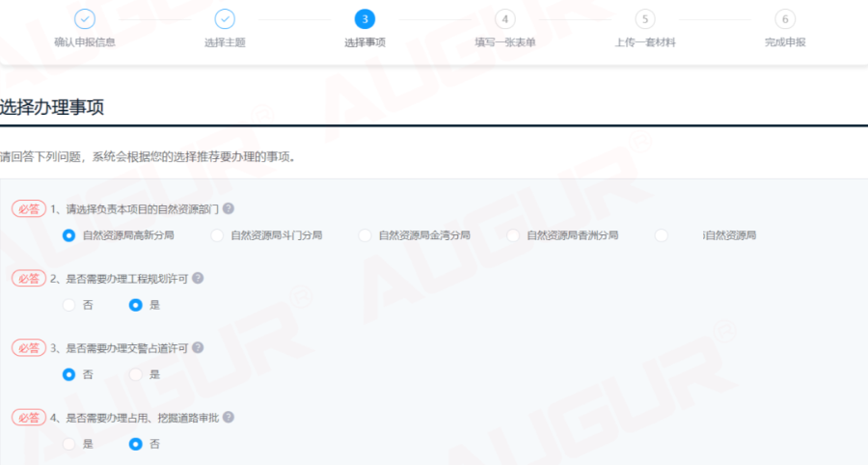Click the 完成申报 step label
The image size is (868, 465).
pos(785,42)
